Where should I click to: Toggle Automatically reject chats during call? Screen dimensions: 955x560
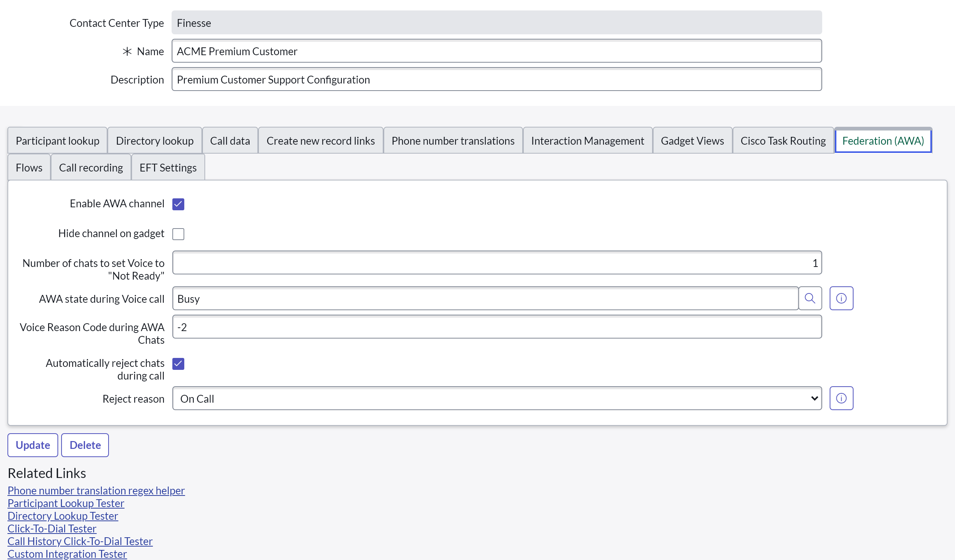pos(178,364)
